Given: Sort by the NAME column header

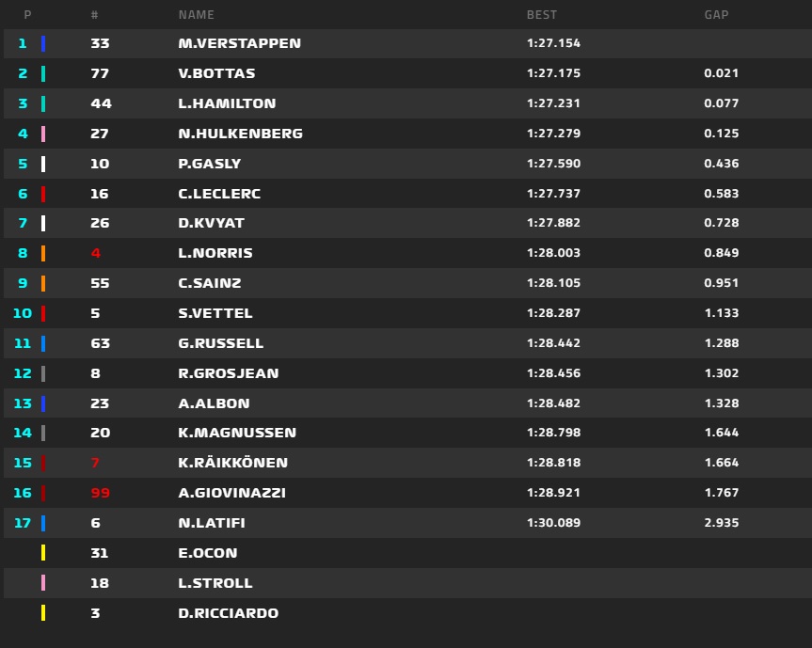Looking at the screenshot, I should click(x=196, y=15).
